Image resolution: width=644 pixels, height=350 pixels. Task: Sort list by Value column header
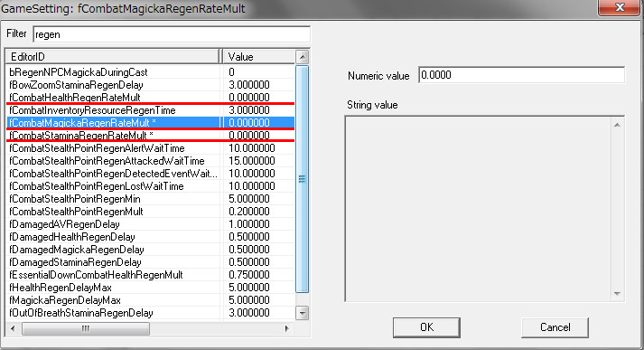point(258,56)
